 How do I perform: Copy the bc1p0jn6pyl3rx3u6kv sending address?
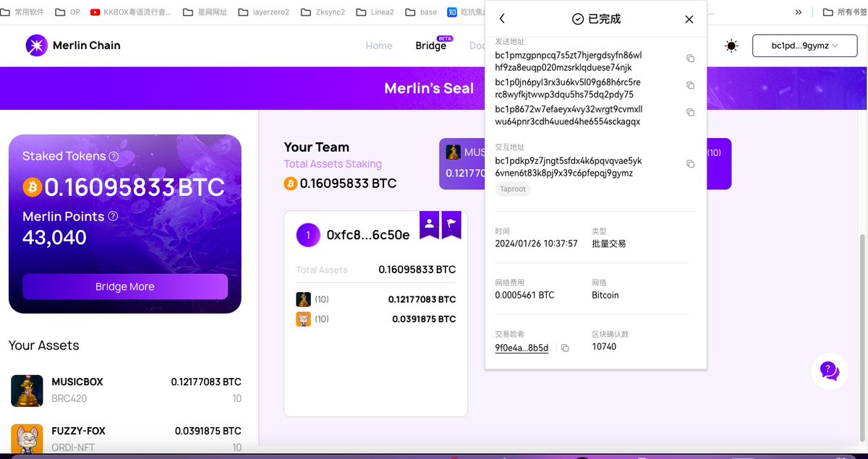tap(690, 85)
